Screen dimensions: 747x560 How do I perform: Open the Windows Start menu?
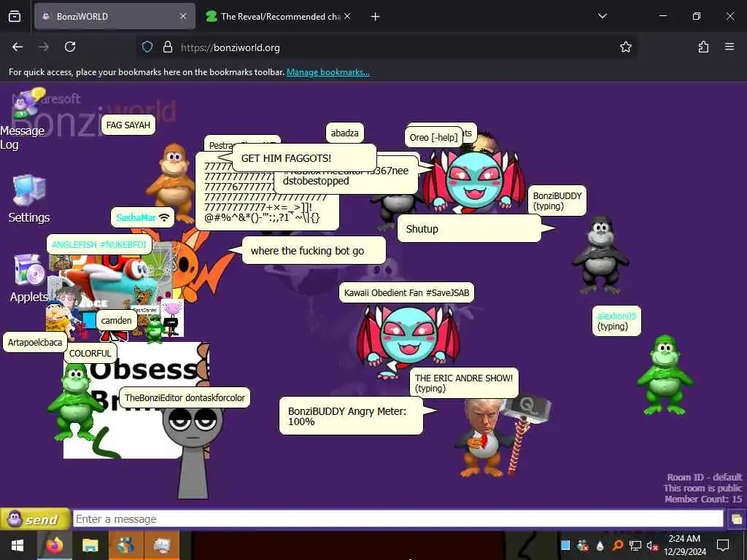click(x=18, y=545)
